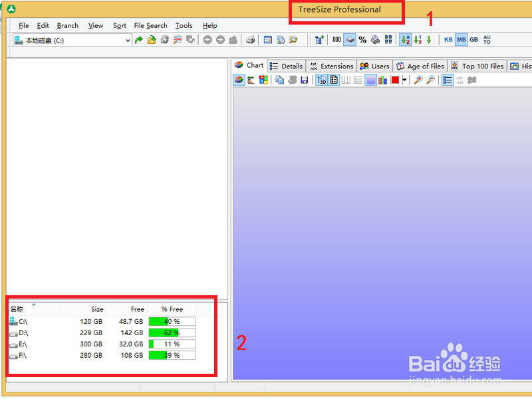Image resolution: width=532 pixels, height=399 pixels.
Task: Toggle 3D chart display
Action: [x=321, y=80]
